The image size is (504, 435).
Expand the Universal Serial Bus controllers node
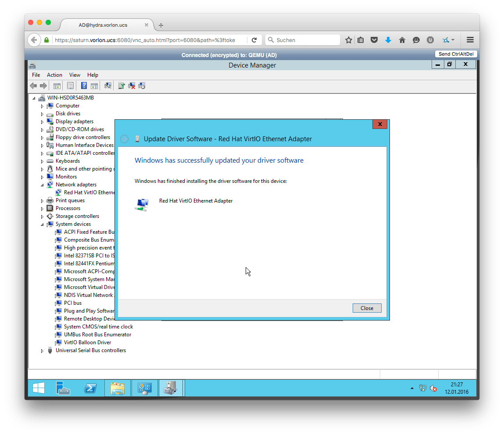click(43, 351)
